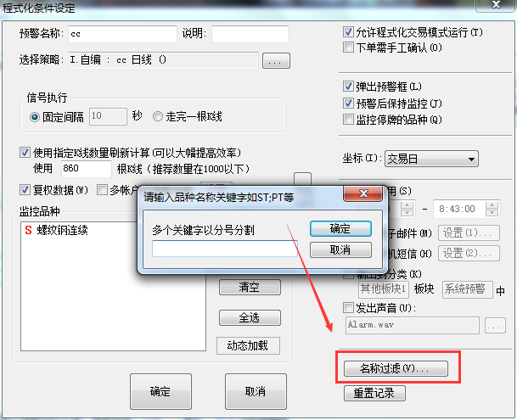
Task: Click the 全选 button
Action: click(x=250, y=317)
